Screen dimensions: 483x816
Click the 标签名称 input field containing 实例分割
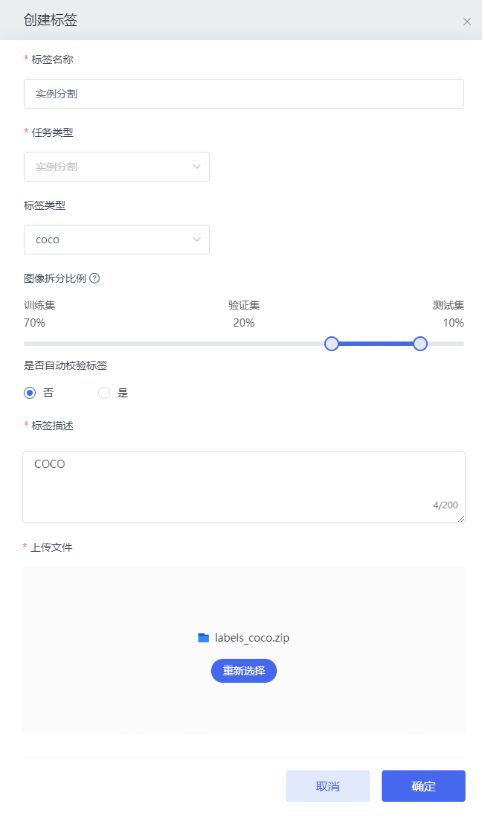244,94
